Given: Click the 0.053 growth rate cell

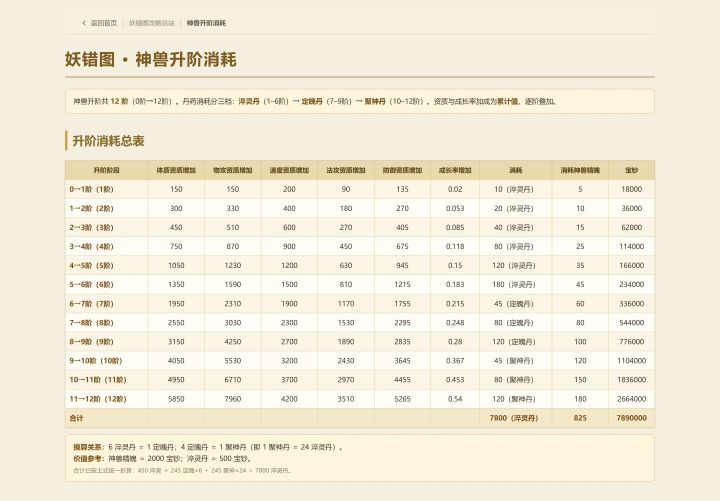Looking at the screenshot, I should click(455, 208).
